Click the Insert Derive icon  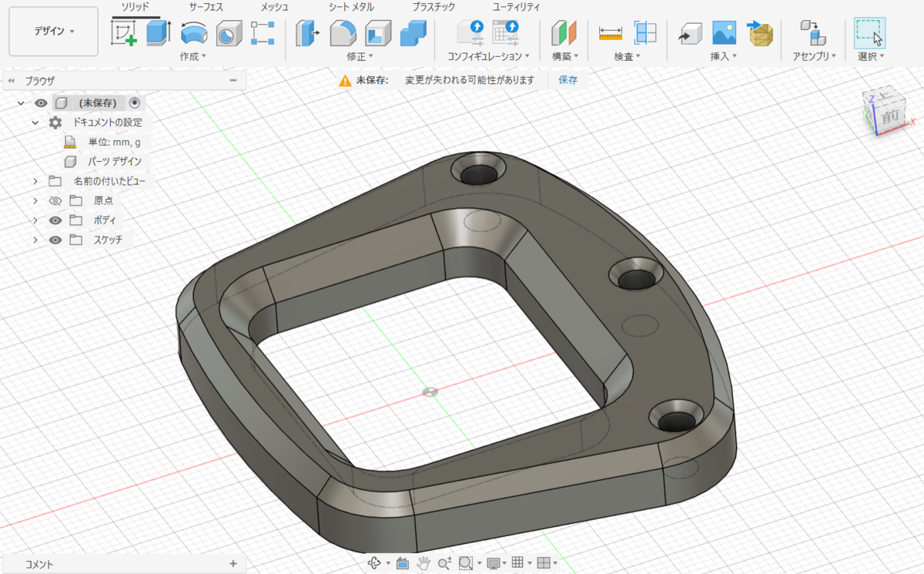689,34
